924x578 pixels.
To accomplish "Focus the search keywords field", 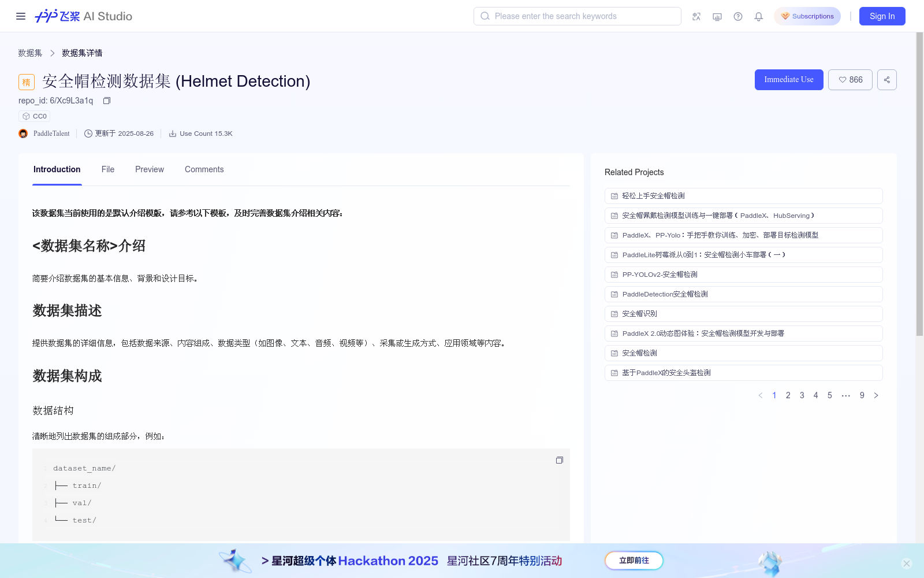I will point(577,16).
